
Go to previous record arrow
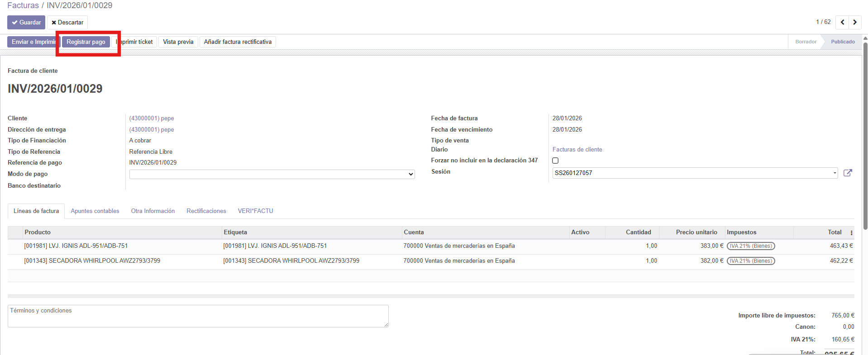tap(842, 22)
